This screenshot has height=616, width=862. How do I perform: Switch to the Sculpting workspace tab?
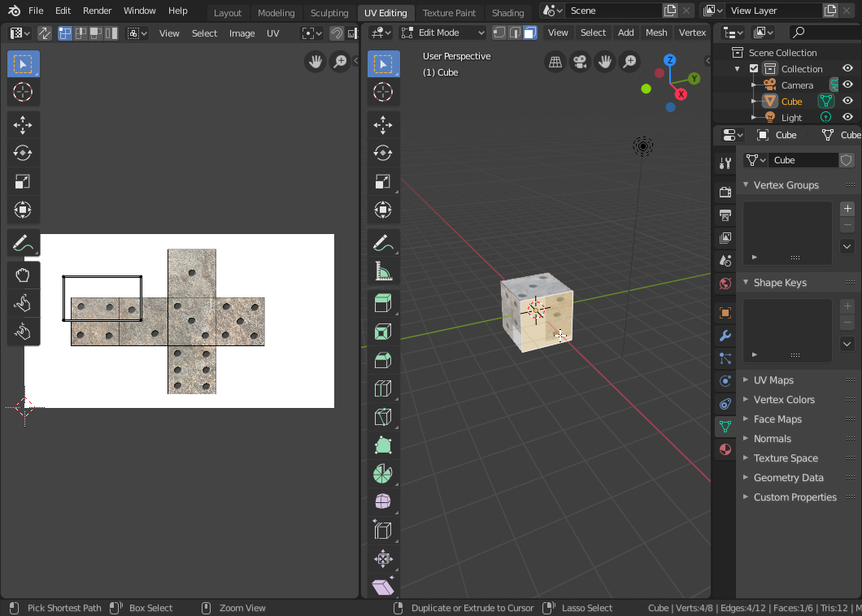[329, 13]
